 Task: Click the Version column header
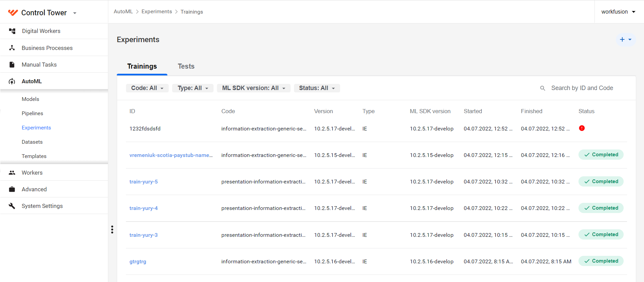[324, 111]
